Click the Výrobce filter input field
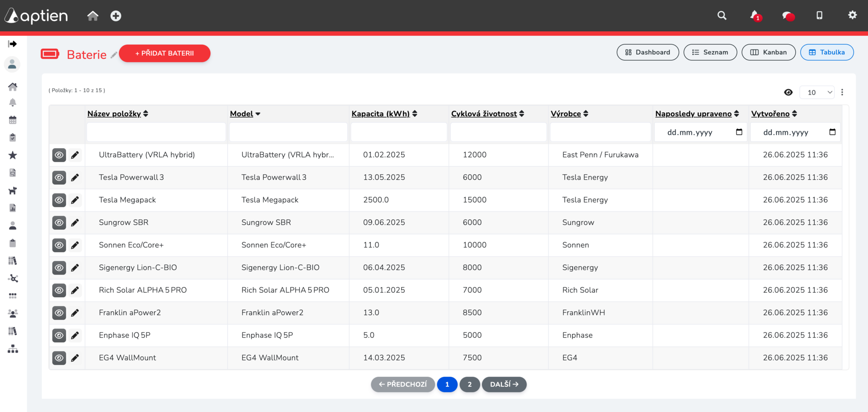 600,132
